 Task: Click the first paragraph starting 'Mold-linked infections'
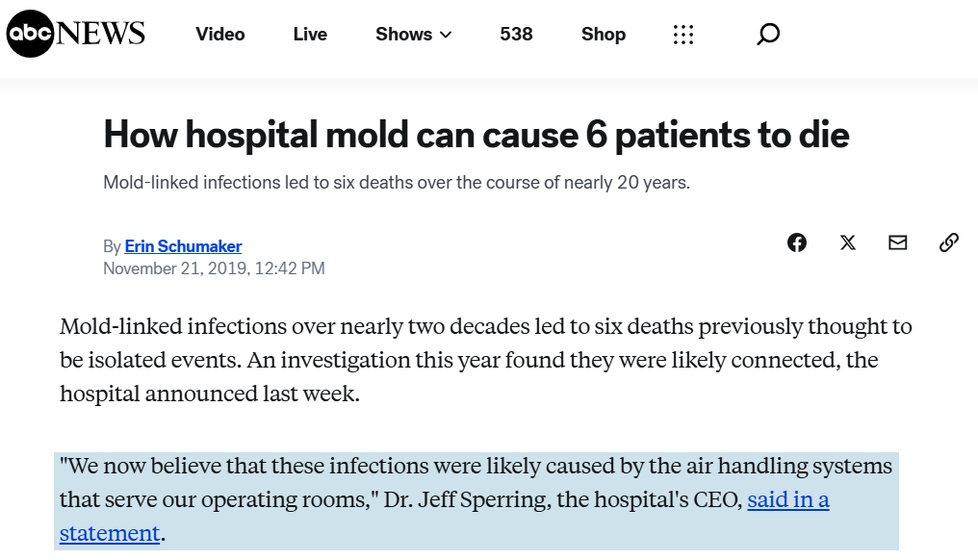486,360
